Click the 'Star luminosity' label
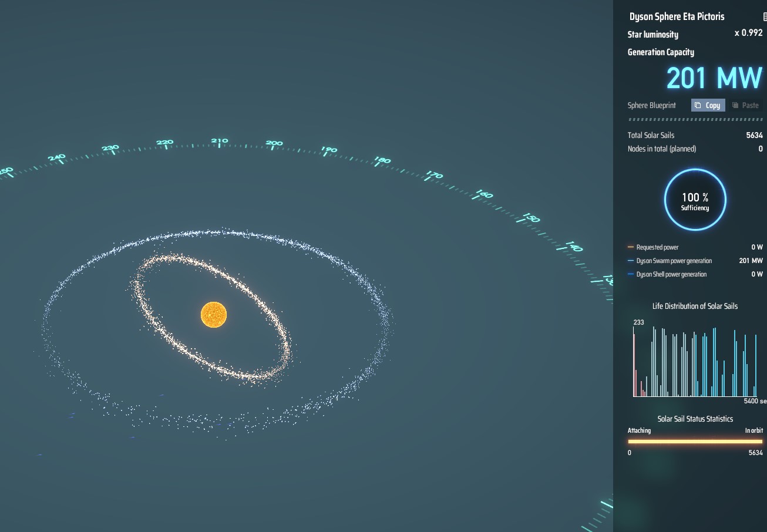This screenshot has width=767, height=532. pyautogui.click(x=652, y=35)
